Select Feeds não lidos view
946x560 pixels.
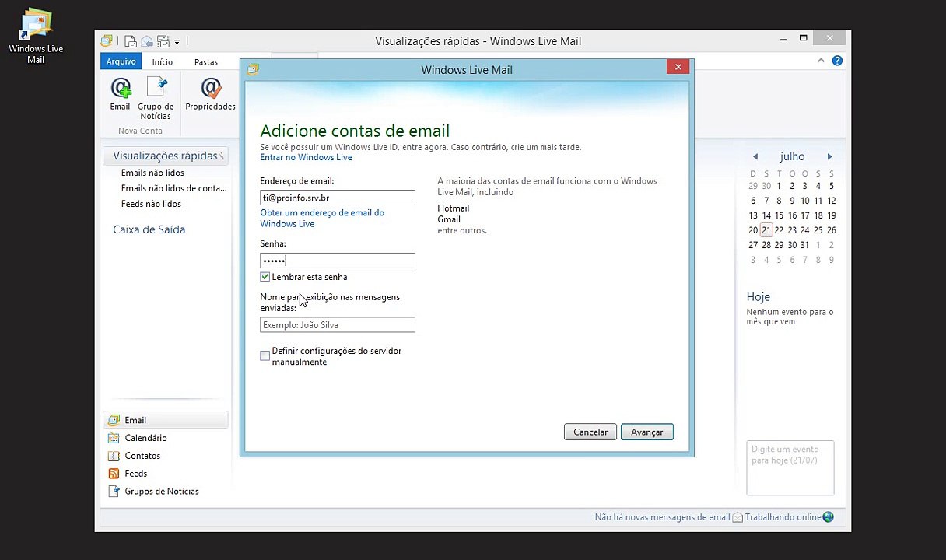pyautogui.click(x=151, y=204)
